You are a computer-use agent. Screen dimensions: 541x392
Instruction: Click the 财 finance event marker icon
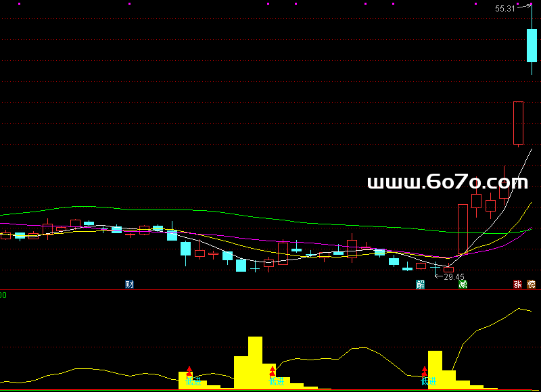pyautogui.click(x=129, y=284)
